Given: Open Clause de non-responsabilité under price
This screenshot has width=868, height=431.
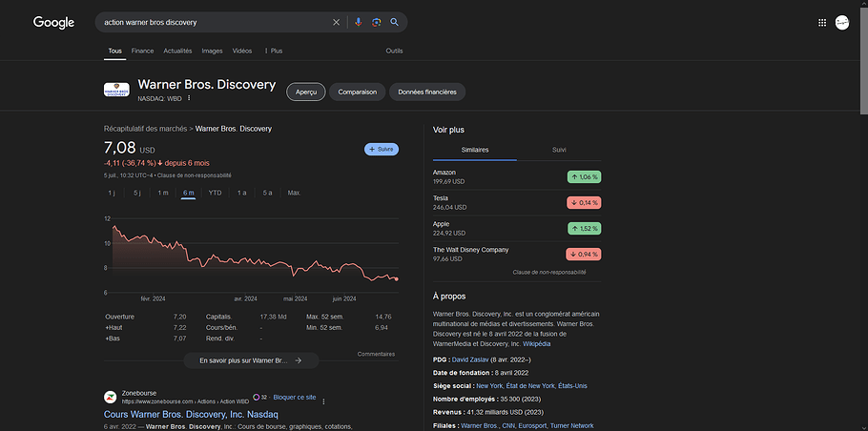Looking at the screenshot, I should pyautogui.click(x=195, y=175).
